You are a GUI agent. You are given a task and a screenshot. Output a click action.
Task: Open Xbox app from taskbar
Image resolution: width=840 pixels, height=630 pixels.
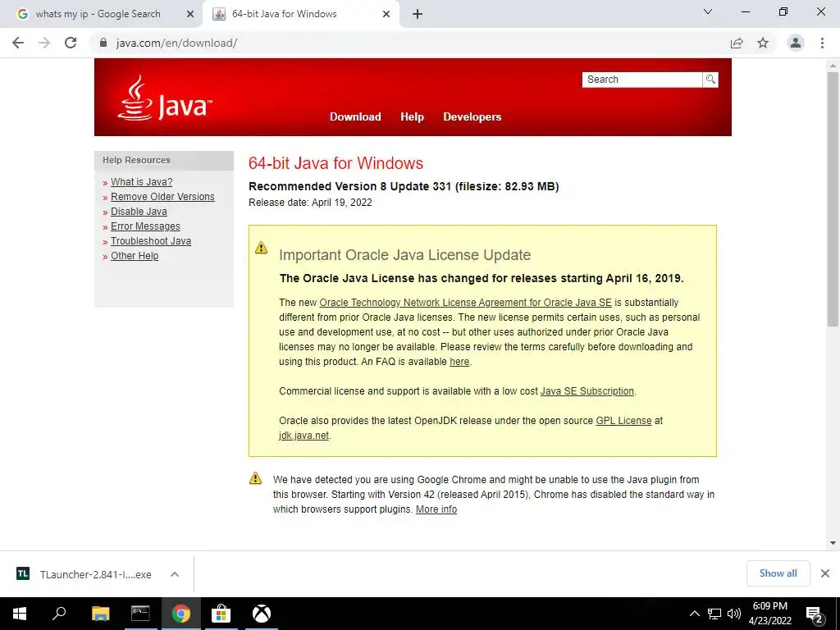pyautogui.click(x=262, y=614)
